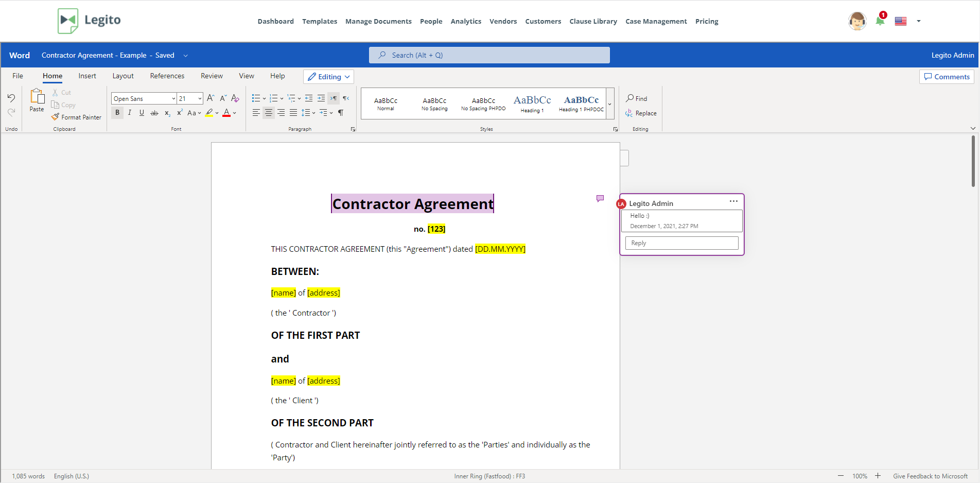Viewport: 980px width, 483px height.
Task: Apply the Heading 1 style
Action: tap(532, 104)
